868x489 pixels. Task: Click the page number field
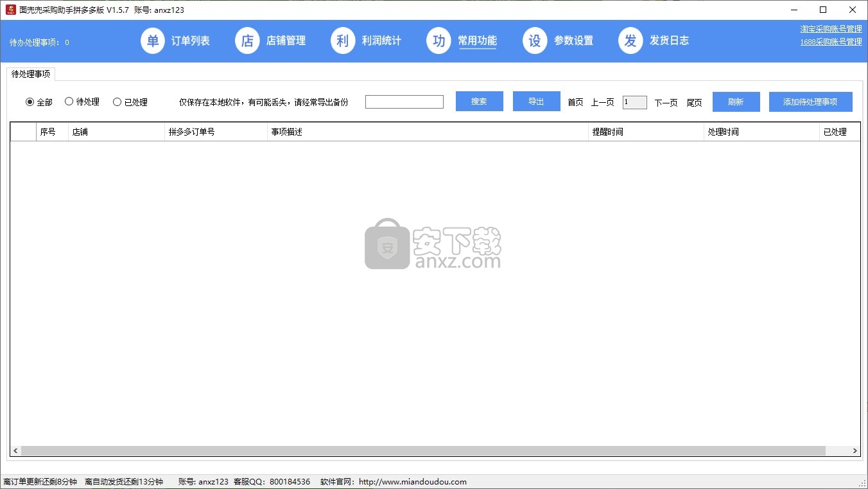click(635, 102)
